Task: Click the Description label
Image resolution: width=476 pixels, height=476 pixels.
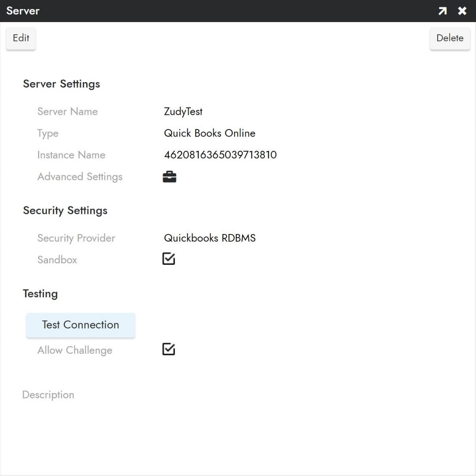Action: pyautogui.click(x=48, y=394)
